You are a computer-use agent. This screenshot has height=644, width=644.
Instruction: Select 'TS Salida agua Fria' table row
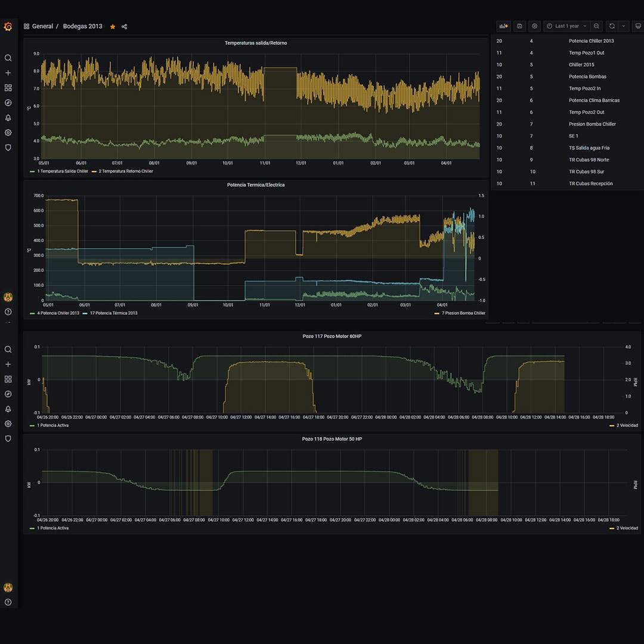click(567, 148)
